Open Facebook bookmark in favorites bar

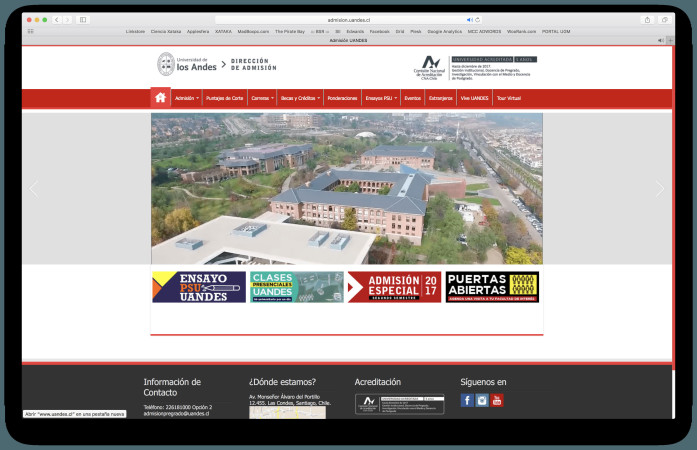tap(379, 32)
